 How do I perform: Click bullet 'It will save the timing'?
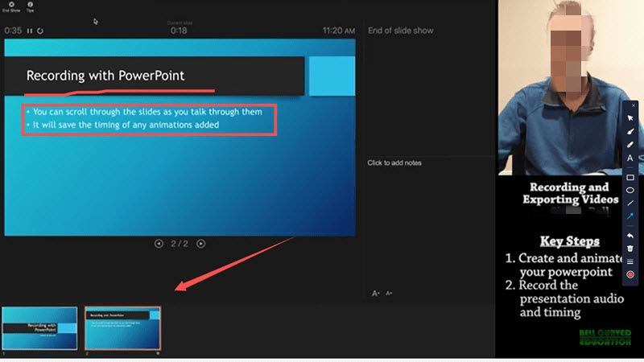[x=126, y=125]
